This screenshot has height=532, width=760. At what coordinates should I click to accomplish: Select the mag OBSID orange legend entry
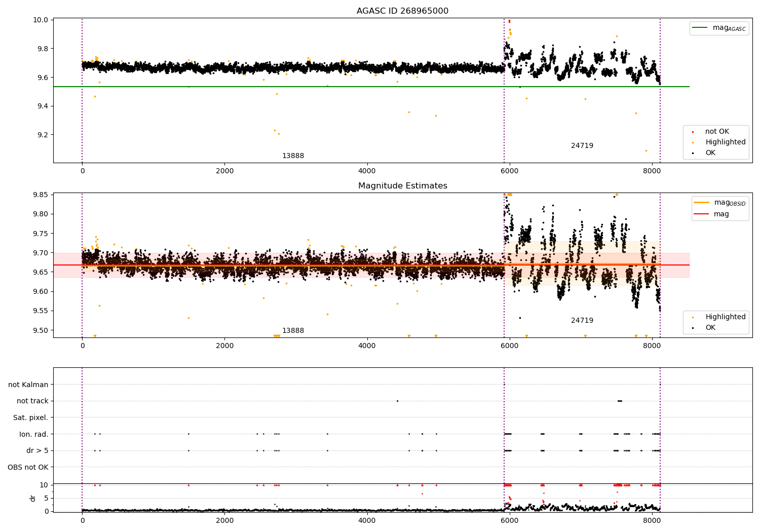tap(719, 203)
